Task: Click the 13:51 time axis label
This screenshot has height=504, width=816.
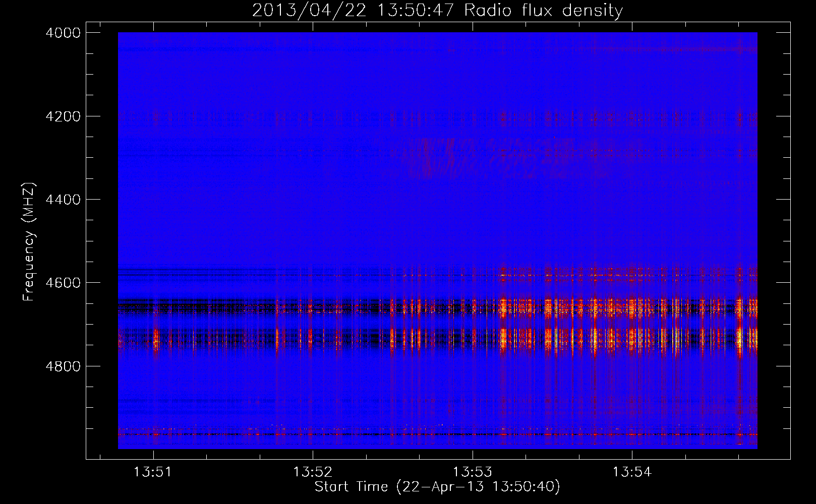Action: (153, 472)
